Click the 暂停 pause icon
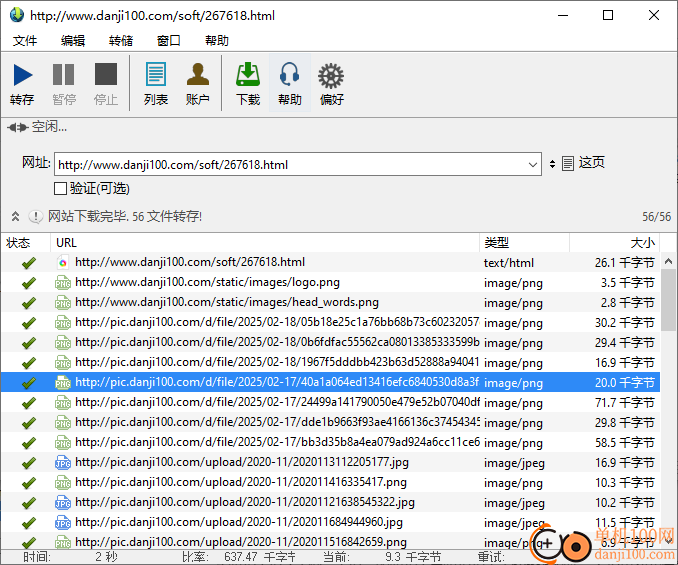This screenshot has height=565, width=678. point(64,75)
